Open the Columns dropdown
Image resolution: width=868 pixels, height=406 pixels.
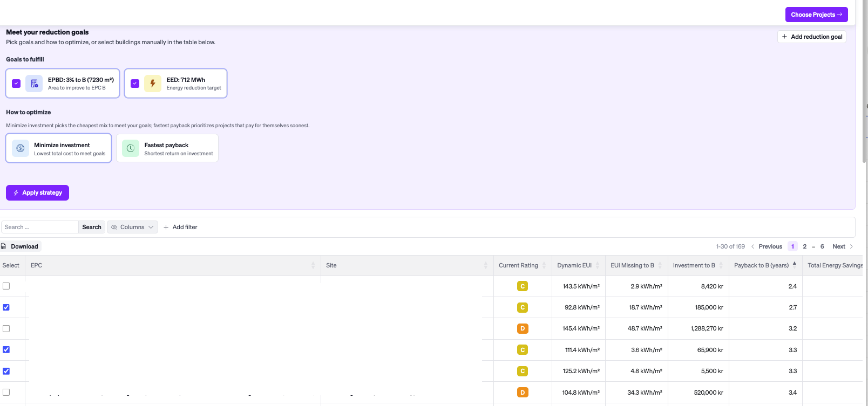pyautogui.click(x=132, y=228)
